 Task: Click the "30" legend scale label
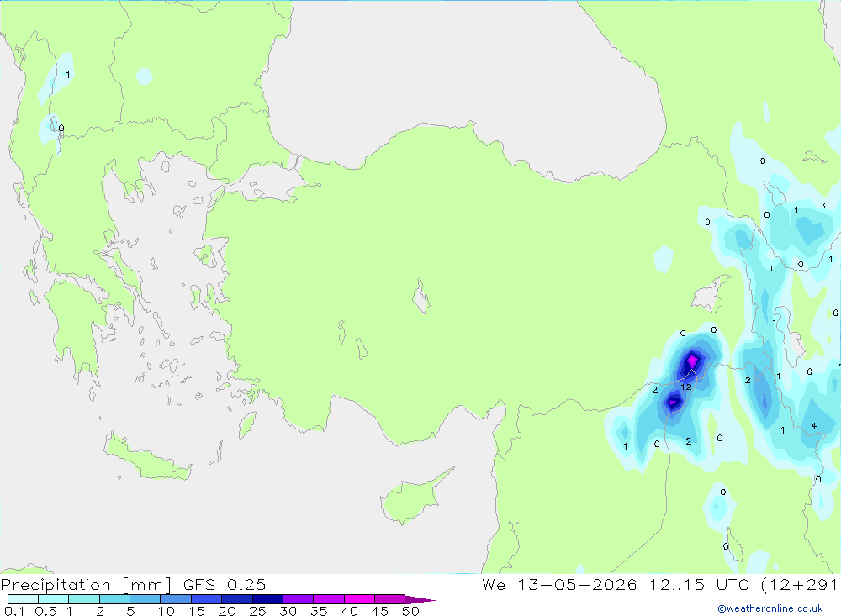[x=288, y=611]
